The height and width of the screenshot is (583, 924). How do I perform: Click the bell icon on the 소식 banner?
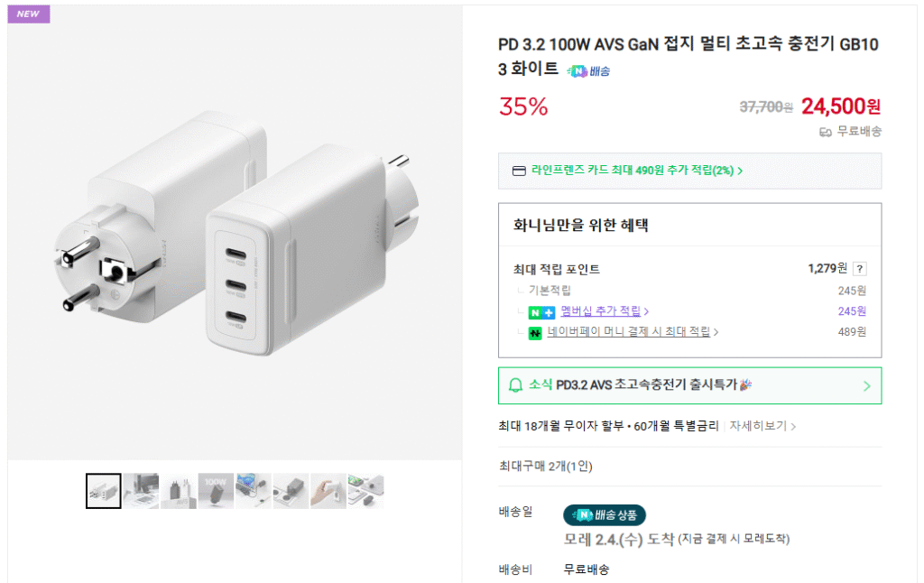pos(515,385)
